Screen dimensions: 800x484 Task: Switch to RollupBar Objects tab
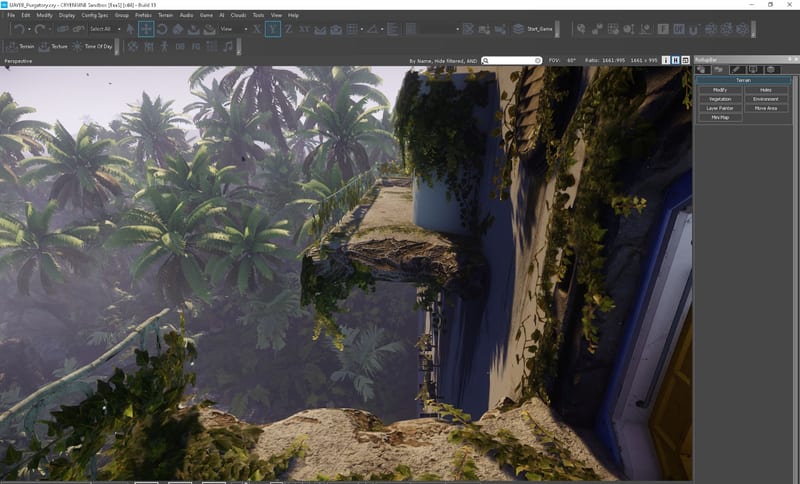(x=702, y=69)
